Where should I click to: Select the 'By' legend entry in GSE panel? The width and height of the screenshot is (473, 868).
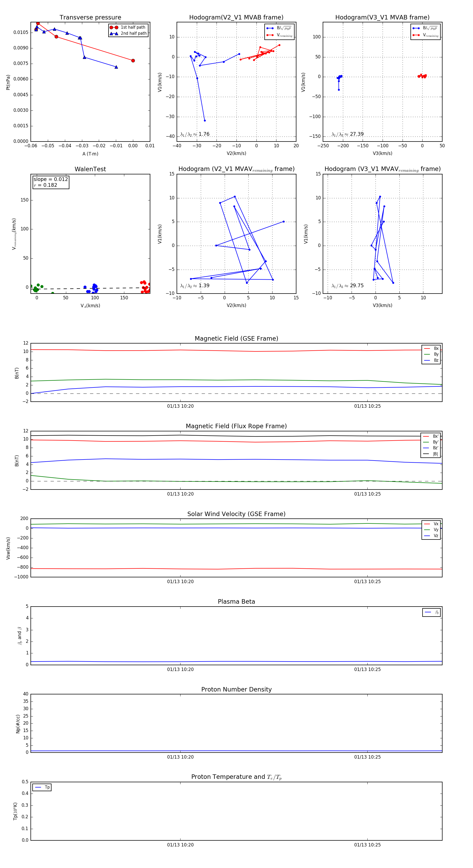click(431, 355)
